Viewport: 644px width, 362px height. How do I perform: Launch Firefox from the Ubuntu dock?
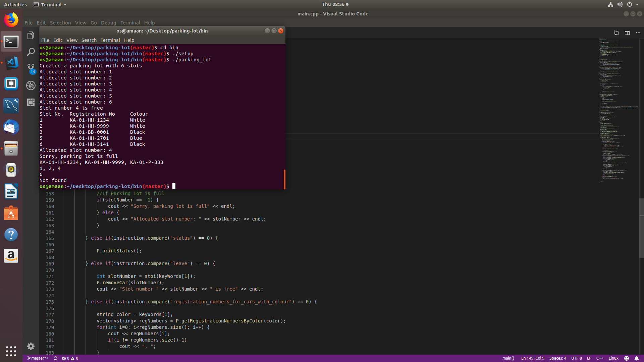[11, 20]
